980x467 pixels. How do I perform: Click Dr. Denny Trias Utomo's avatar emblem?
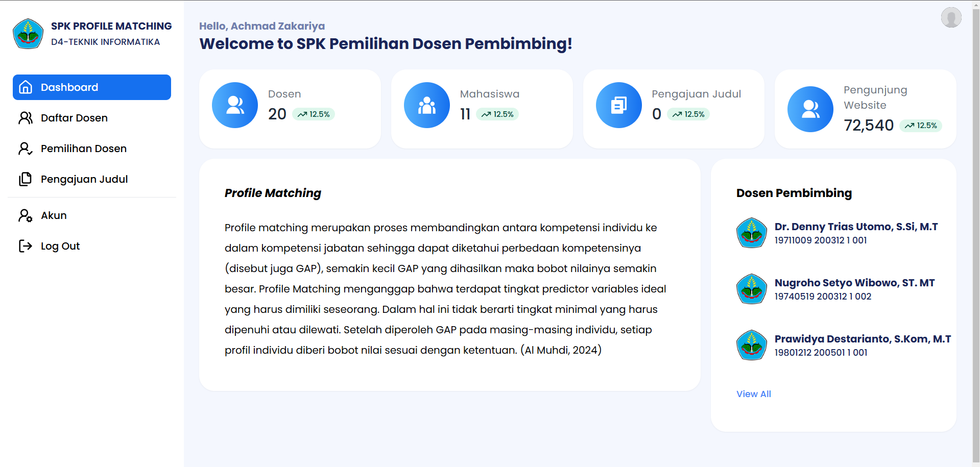pos(752,233)
